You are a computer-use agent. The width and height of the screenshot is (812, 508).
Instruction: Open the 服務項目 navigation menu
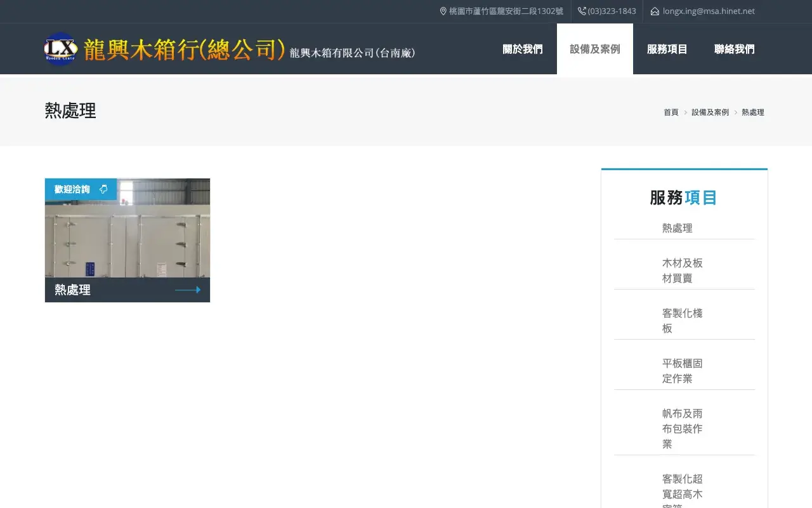pyautogui.click(x=667, y=49)
